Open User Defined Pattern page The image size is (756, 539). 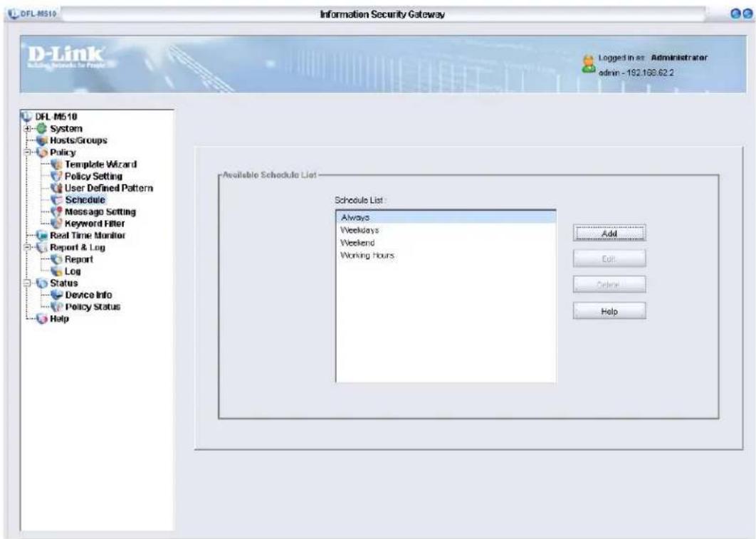(x=109, y=188)
